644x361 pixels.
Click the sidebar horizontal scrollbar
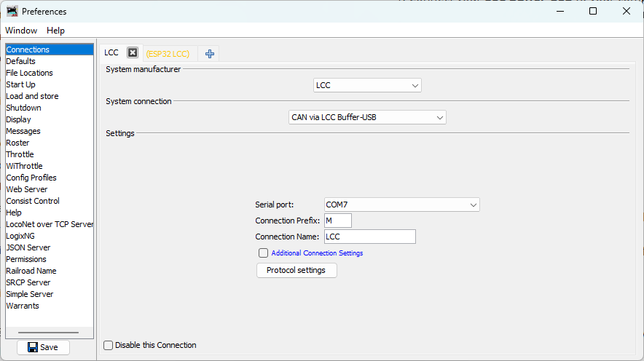point(48,333)
